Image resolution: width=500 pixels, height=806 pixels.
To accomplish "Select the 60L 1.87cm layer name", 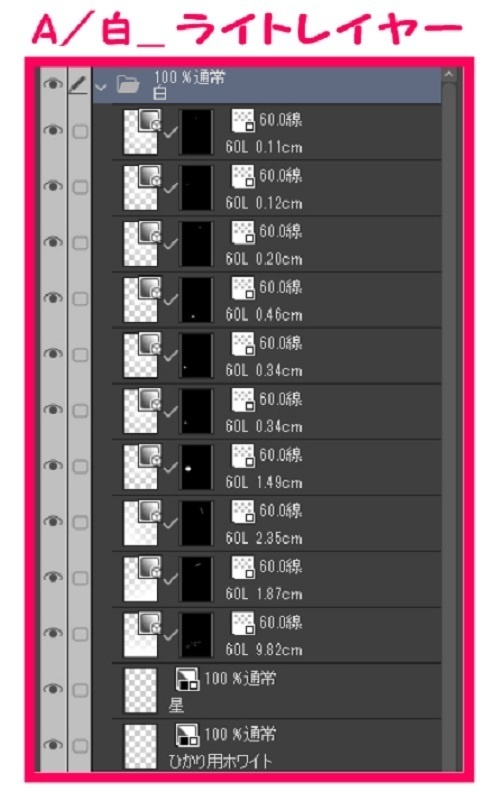I will coord(264,594).
